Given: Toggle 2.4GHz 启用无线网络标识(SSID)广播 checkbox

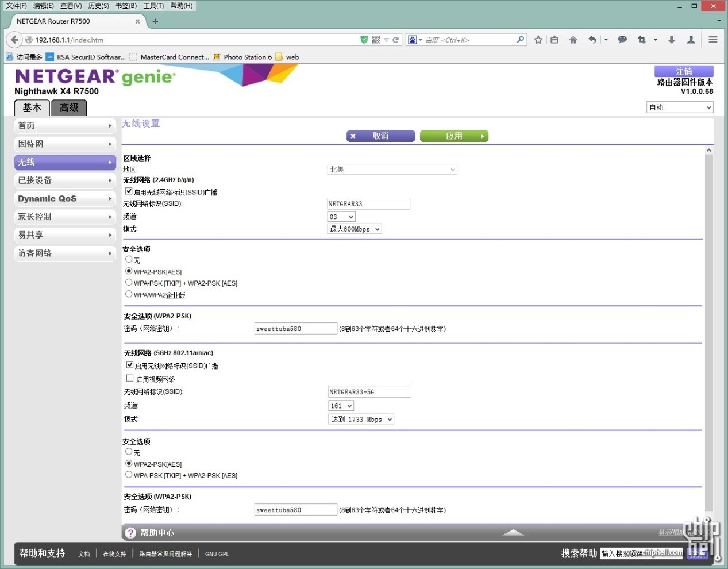Looking at the screenshot, I should coord(129,191).
